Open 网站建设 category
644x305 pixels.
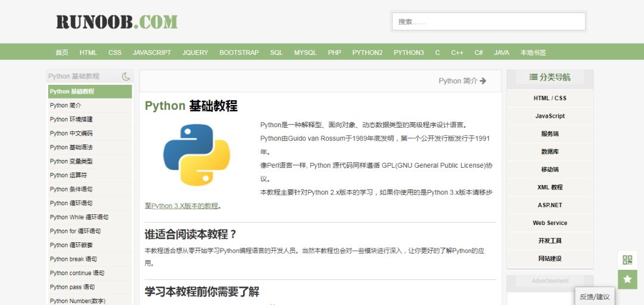(x=550, y=258)
